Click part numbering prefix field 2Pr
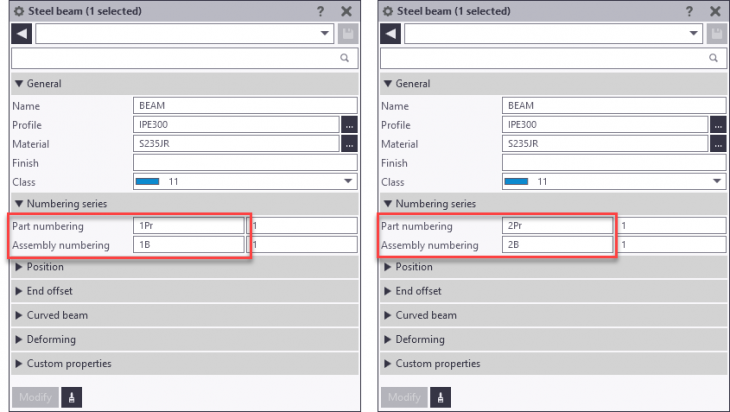 (x=558, y=226)
